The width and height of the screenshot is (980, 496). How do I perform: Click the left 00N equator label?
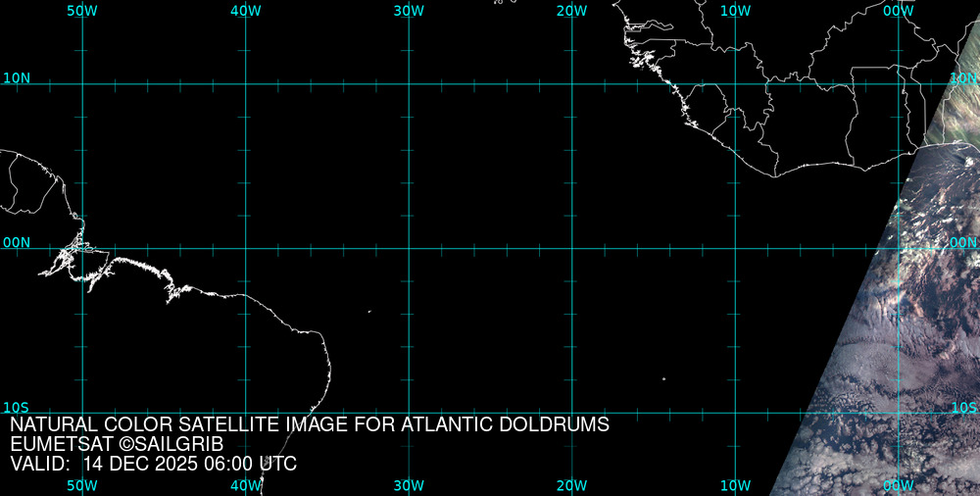[17, 242]
